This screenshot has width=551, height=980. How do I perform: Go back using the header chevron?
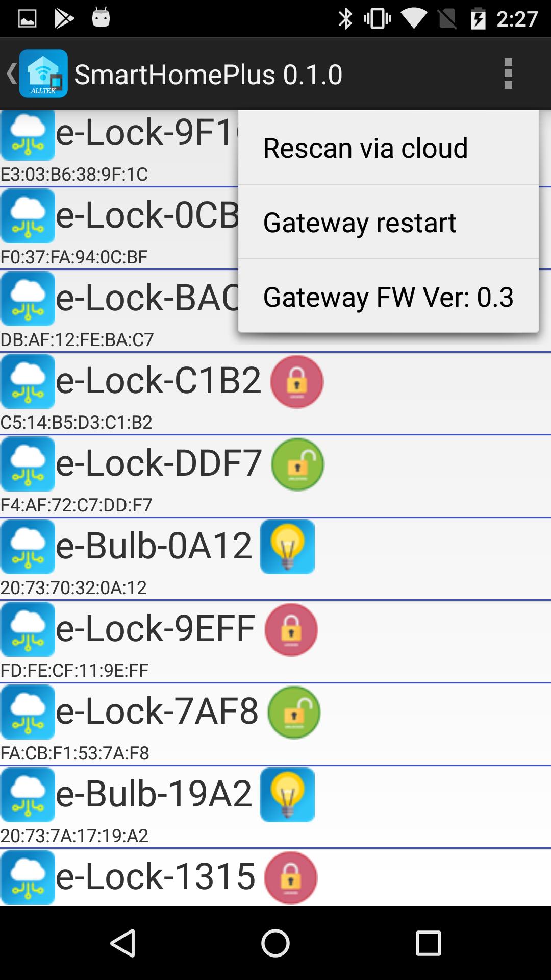pyautogui.click(x=10, y=73)
